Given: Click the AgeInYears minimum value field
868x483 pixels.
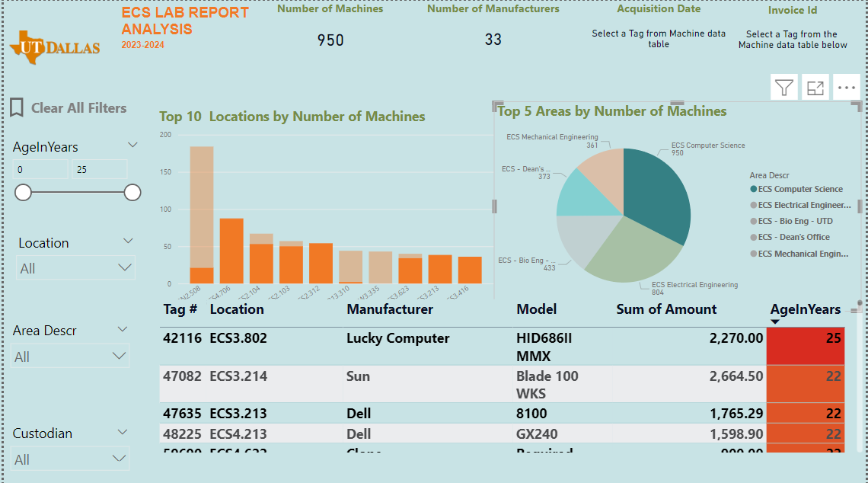Looking at the screenshot, I should (x=40, y=169).
